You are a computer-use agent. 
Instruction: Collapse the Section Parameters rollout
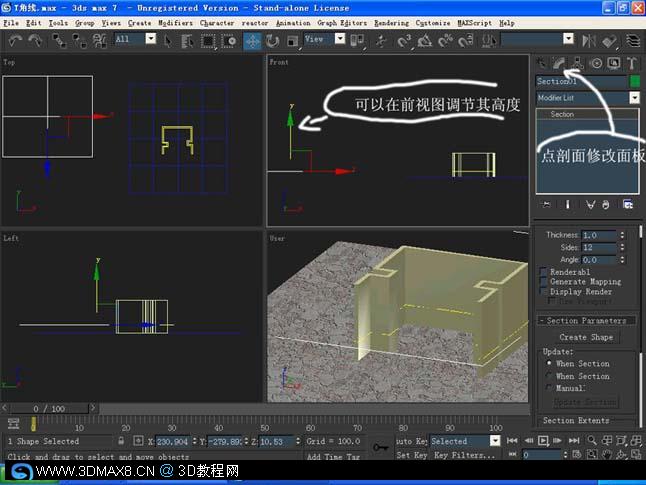pos(585,321)
